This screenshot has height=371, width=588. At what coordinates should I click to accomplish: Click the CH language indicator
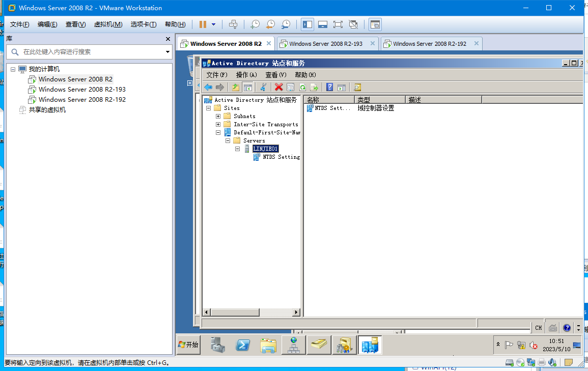539,328
